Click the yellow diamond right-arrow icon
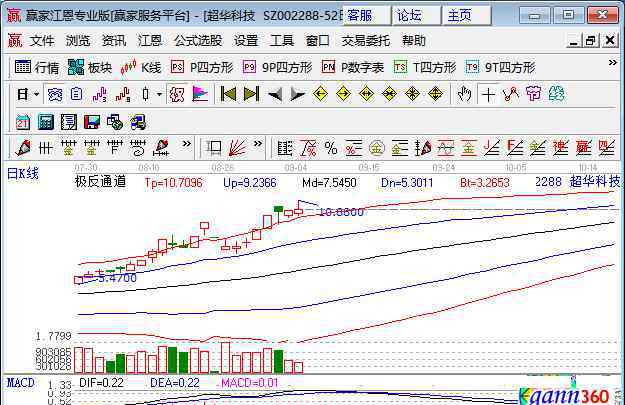This screenshot has width=625, height=405. tap(343, 94)
